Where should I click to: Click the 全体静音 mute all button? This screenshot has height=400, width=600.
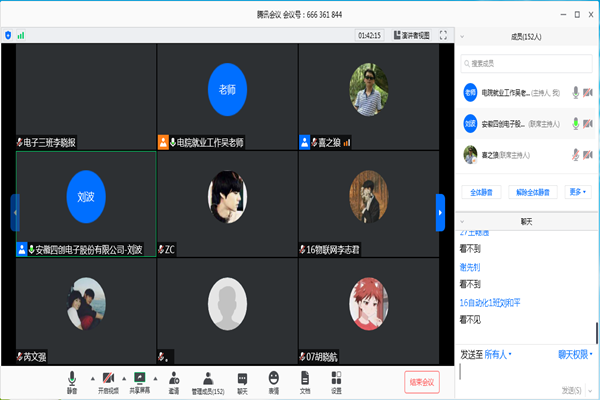click(x=480, y=191)
